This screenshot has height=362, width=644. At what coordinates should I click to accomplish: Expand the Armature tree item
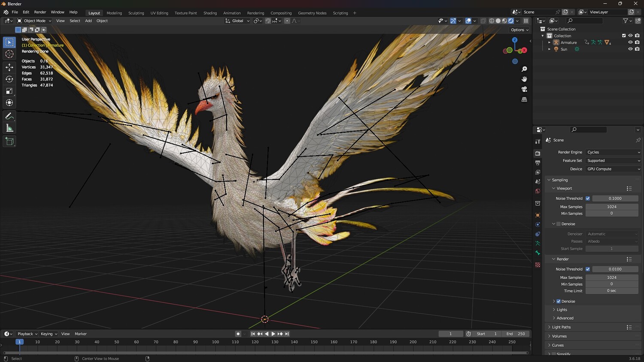pos(549,42)
